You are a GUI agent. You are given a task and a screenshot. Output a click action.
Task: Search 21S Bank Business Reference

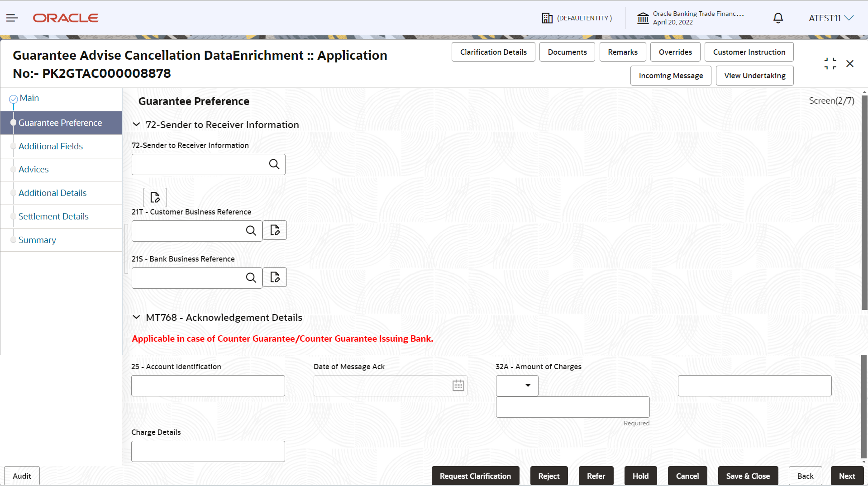click(251, 278)
